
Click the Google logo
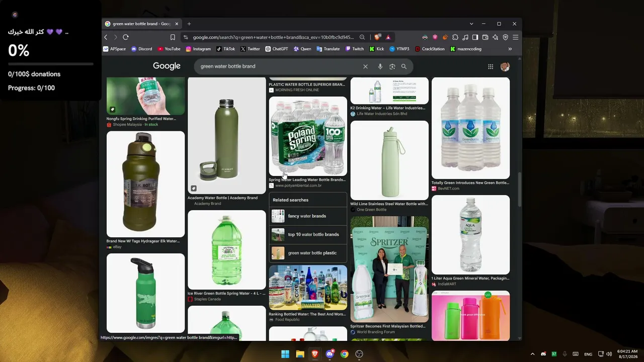[167, 66]
